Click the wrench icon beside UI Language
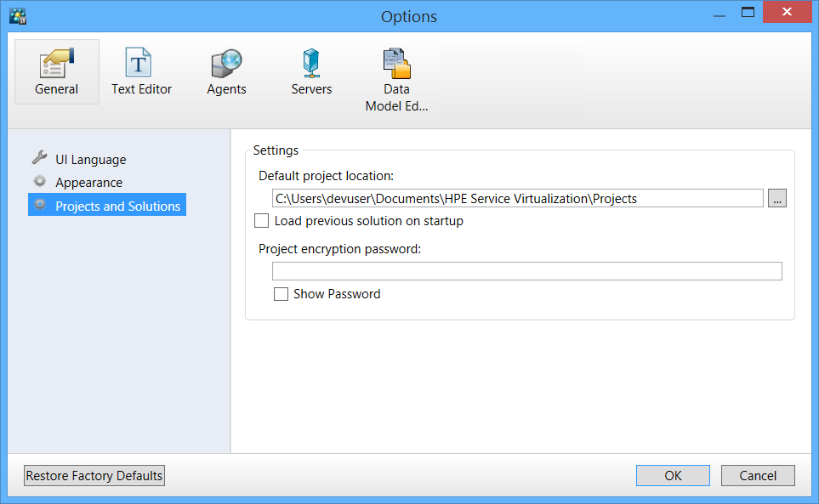The height and width of the screenshot is (504, 819). coord(39,159)
